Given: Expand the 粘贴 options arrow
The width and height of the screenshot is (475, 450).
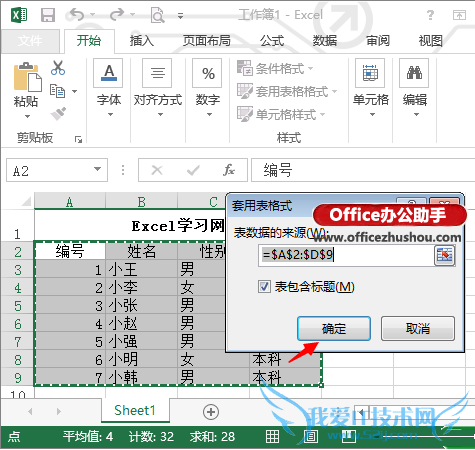Looking at the screenshot, I should pyautogui.click(x=27, y=116).
